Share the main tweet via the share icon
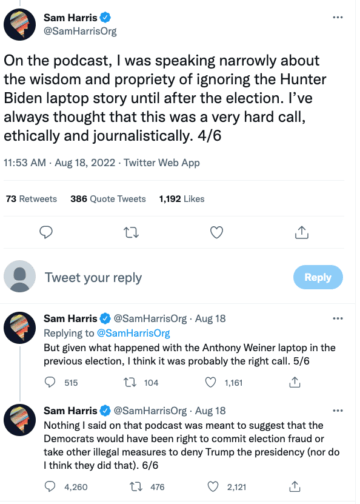Viewport: 360px width, 504px height. click(x=302, y=232)
